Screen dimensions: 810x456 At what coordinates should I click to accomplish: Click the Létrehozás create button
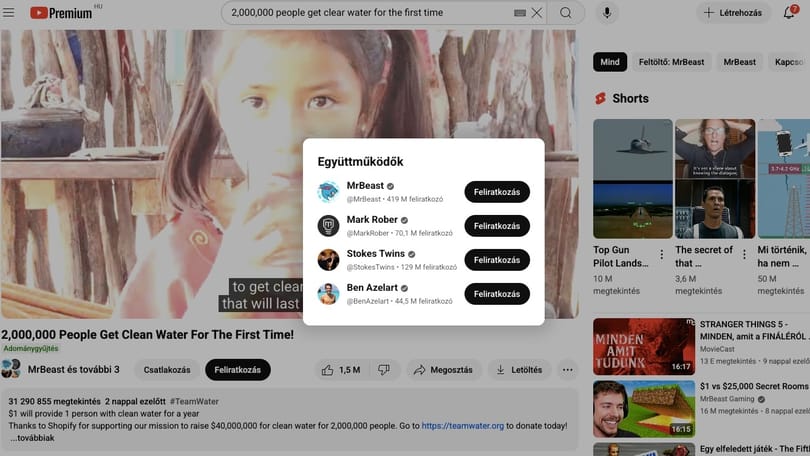[733, 13]
